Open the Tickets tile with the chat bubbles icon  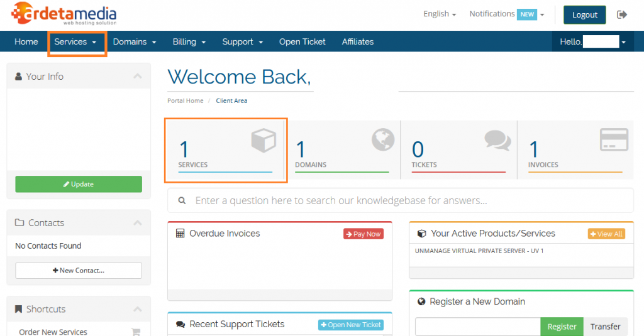tap(458, 151)
